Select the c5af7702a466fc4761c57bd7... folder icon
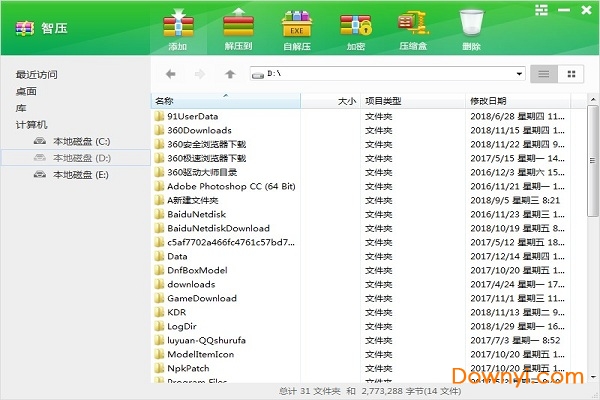The height and width of the screenshot is (400, 600). 159,242
